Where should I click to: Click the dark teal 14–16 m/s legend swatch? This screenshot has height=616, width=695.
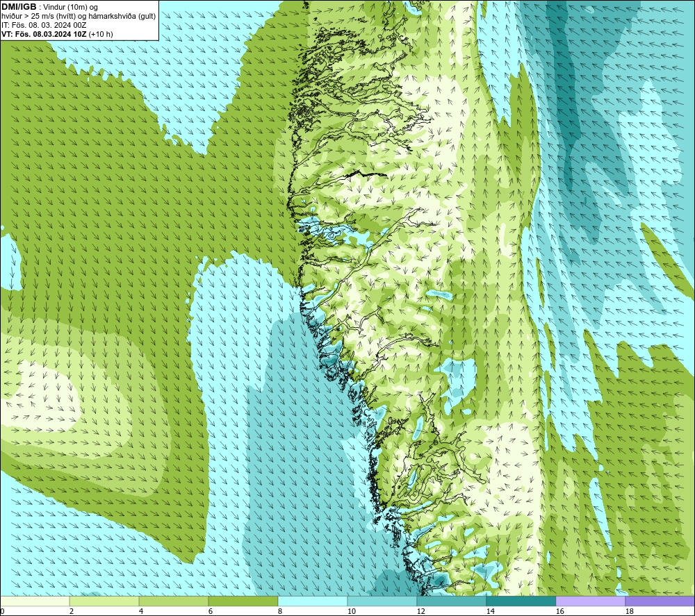click(521, 601)
